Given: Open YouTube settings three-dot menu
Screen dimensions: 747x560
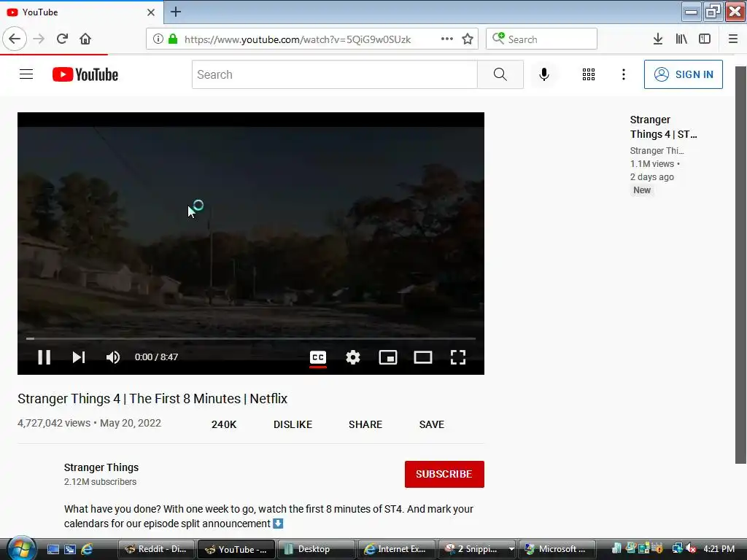Looking at the screenshot, I should 624,74.
